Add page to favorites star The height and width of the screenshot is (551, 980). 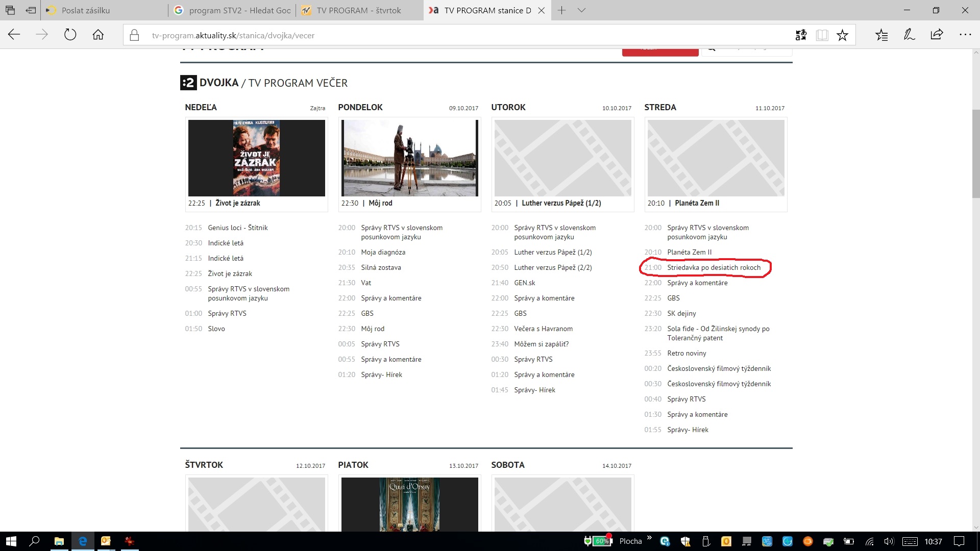click(842, 35)
